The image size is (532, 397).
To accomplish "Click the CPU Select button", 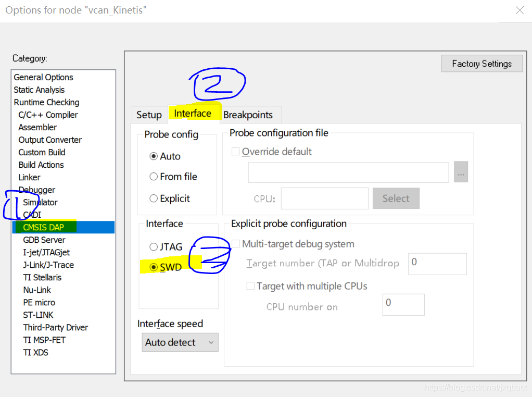I will (x=396, y=198).
